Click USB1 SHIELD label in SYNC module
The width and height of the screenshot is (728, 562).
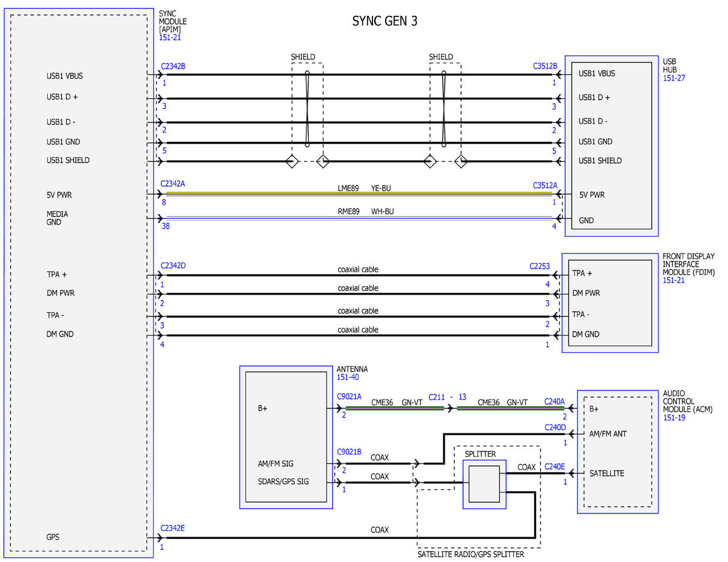68,160
